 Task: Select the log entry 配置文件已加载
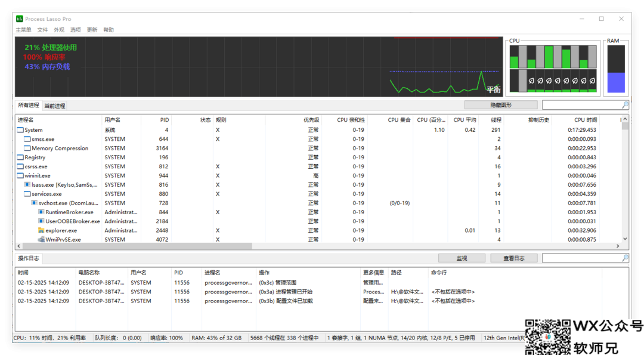click(x=321, y=301)
